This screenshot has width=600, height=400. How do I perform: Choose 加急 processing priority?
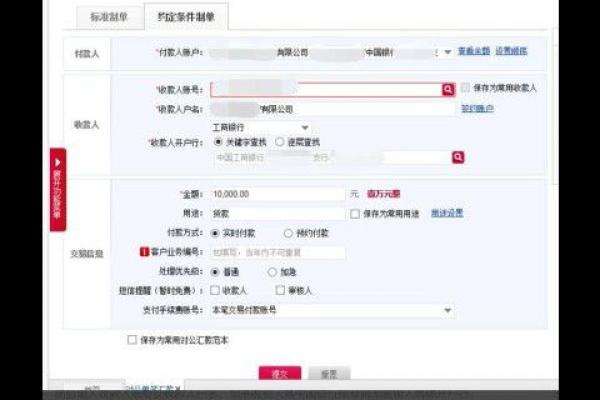[272, 272]
